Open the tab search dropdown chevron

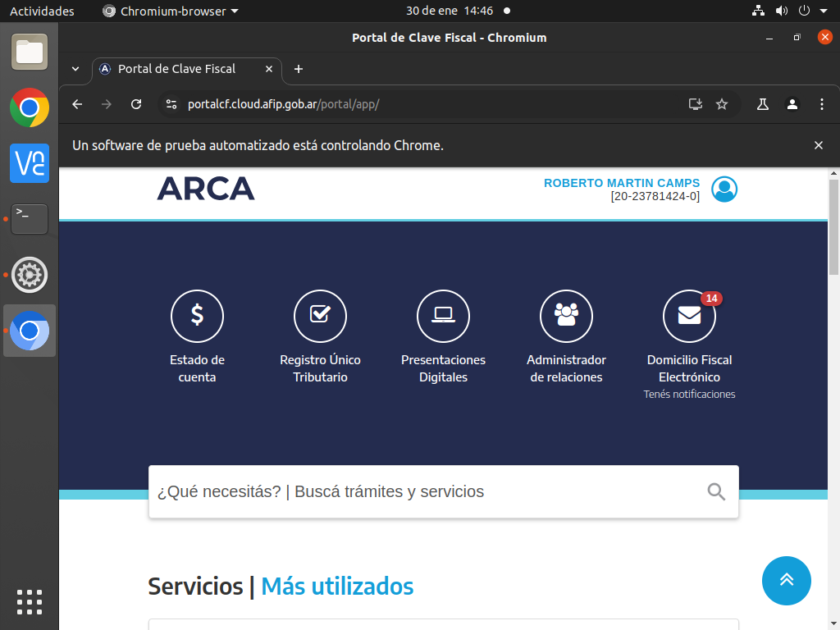75,69
